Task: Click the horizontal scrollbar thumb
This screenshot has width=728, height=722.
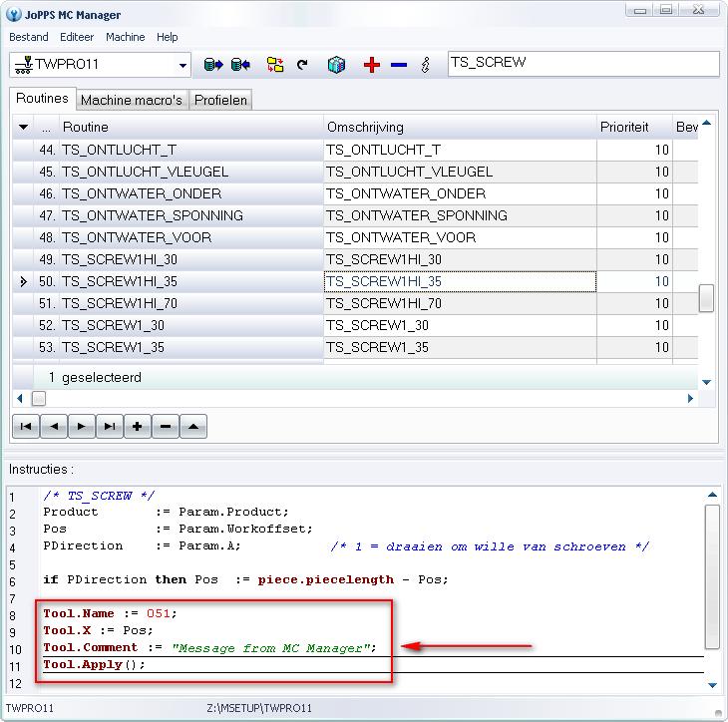Action: tap(39, 398)
